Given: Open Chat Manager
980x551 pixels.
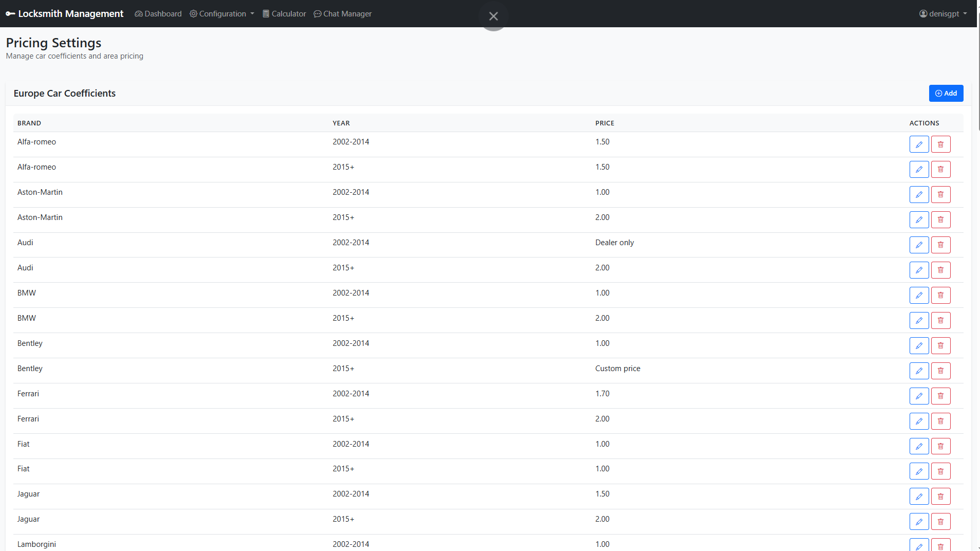Looking at the screenshot, I should pyautogui.click(x=343, y=14).
